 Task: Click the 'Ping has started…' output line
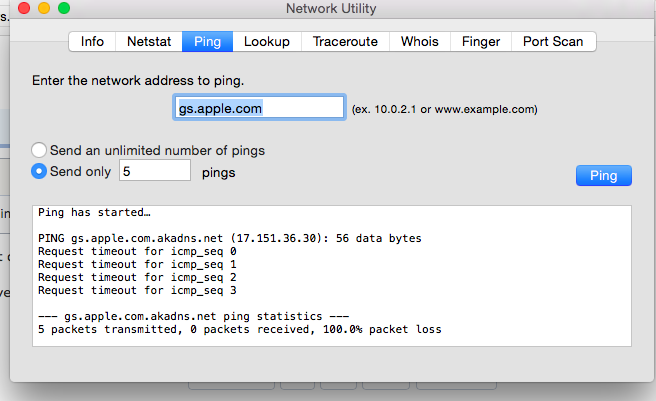[x=94, y=213]
